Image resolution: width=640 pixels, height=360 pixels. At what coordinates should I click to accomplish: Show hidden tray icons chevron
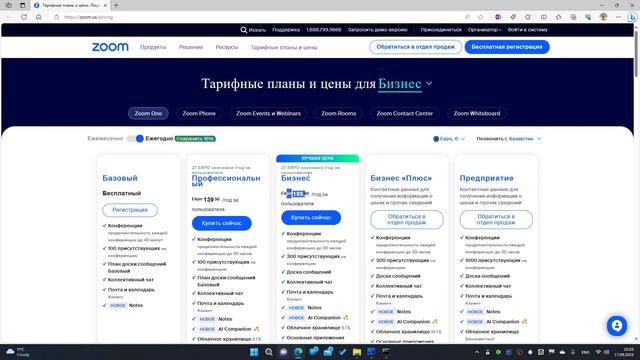[476, 352]
